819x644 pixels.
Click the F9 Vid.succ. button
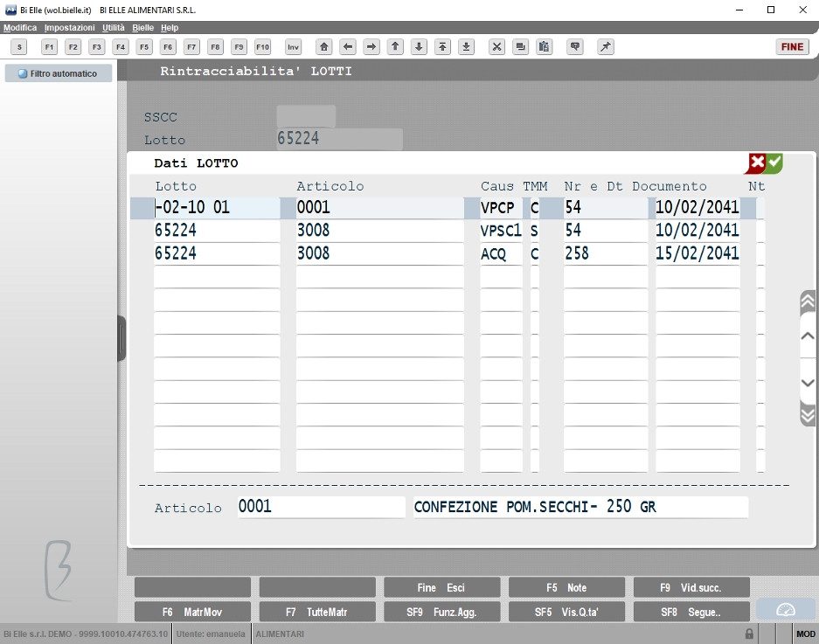691,587
